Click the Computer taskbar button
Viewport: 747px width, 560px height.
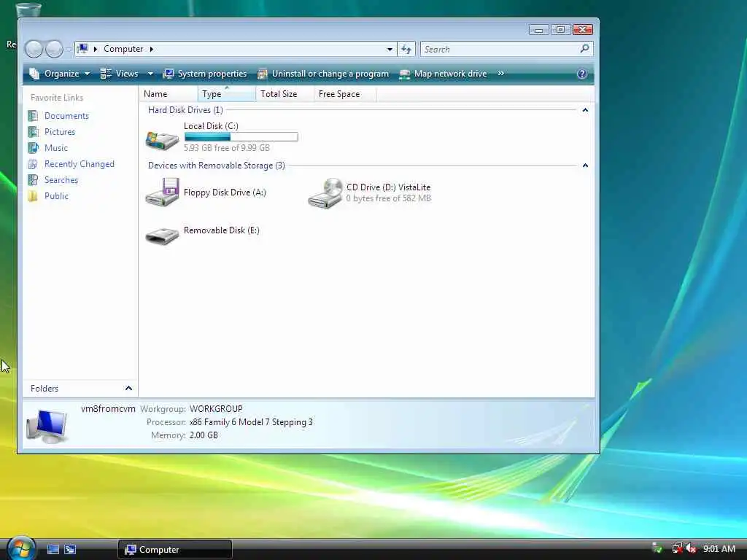[x=175, y=550]
